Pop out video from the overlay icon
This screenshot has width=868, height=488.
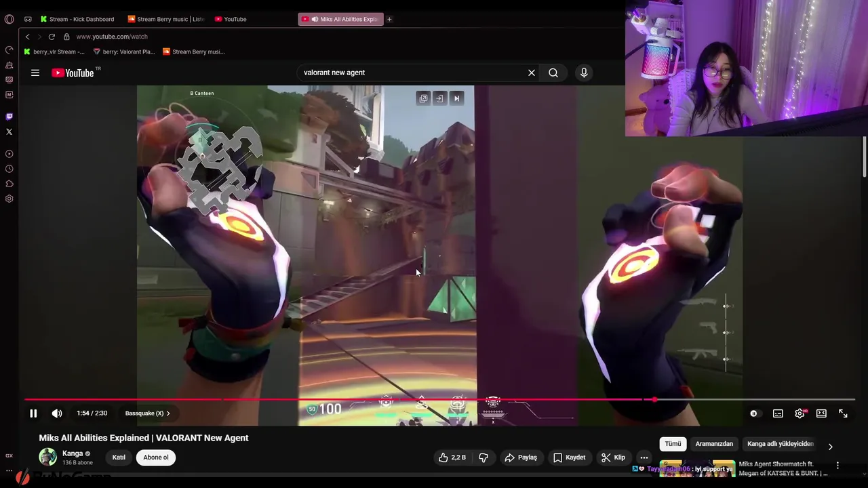pos(424,98)
